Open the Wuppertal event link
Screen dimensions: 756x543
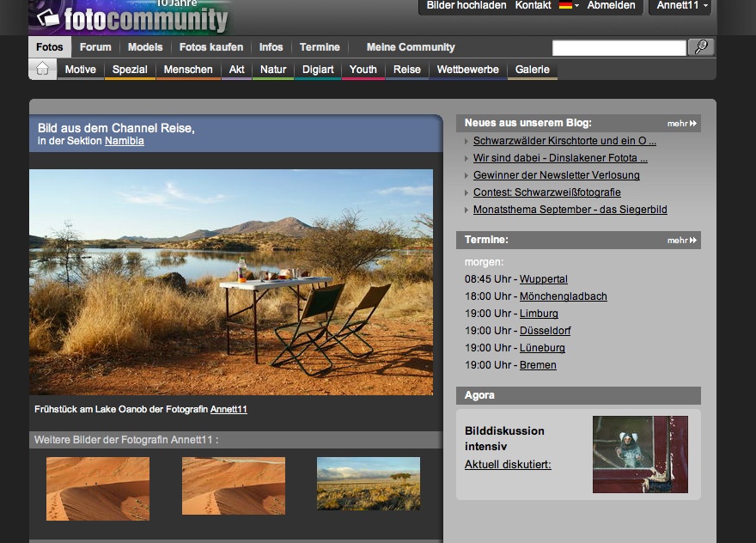[x=543, y=279]
